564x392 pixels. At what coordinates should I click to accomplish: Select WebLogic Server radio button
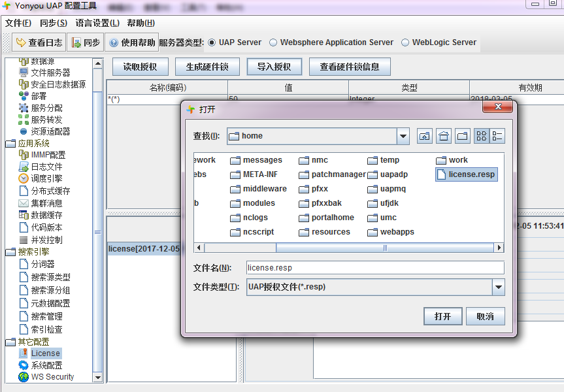(405, 42)
